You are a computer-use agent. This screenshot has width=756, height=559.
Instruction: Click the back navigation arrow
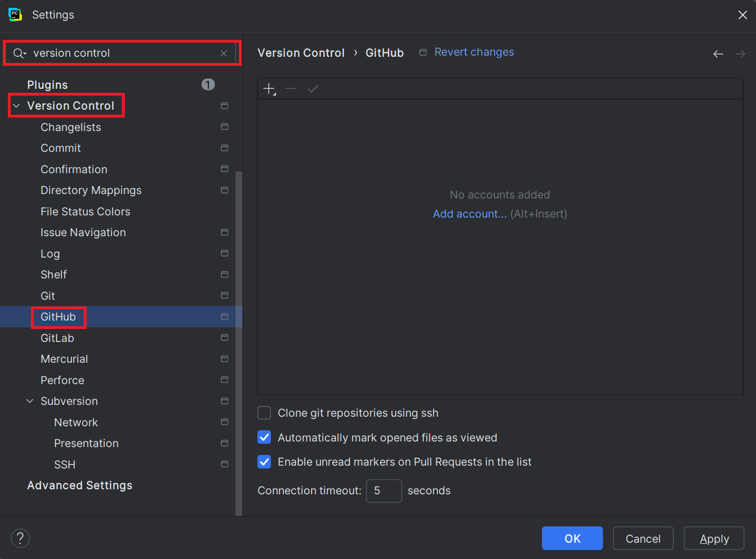pyautogui.click(x=718, y=53)
